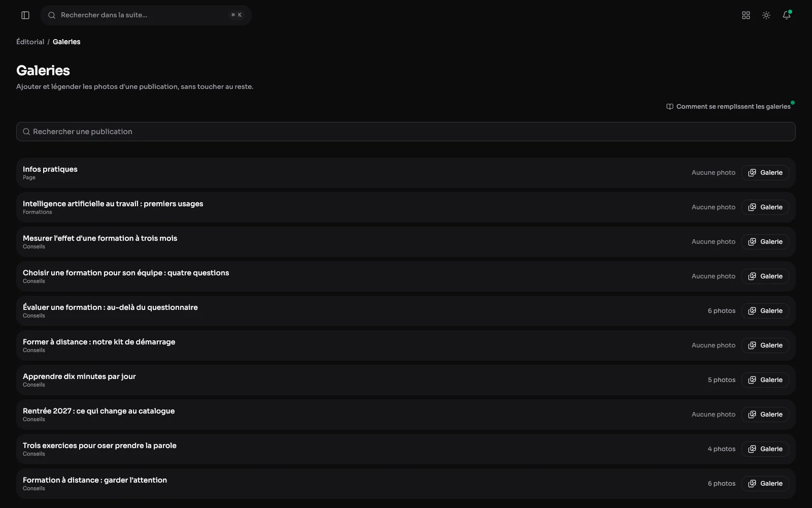Open Galerie for Former à distance kit
Screen dimensions: 812x508
click(x=765, y=345)
